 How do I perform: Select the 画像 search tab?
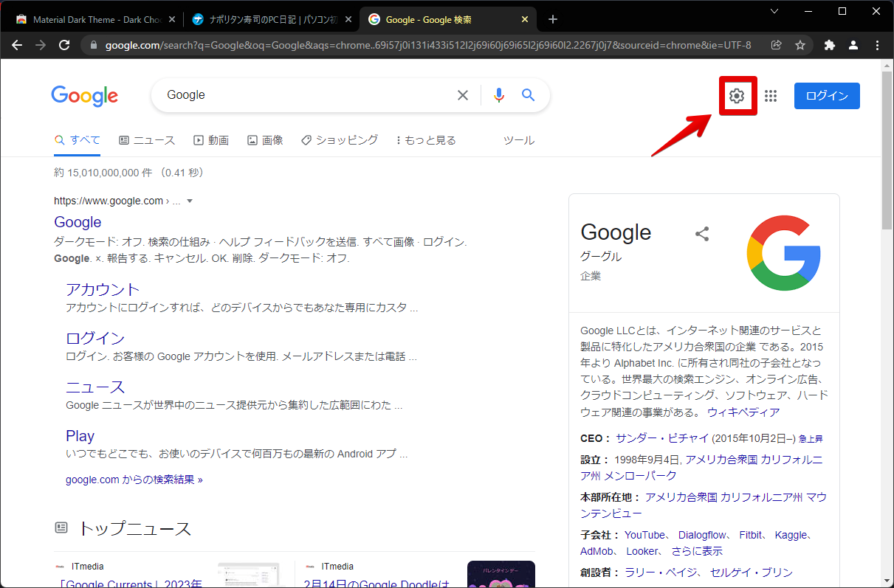(265, 140)
